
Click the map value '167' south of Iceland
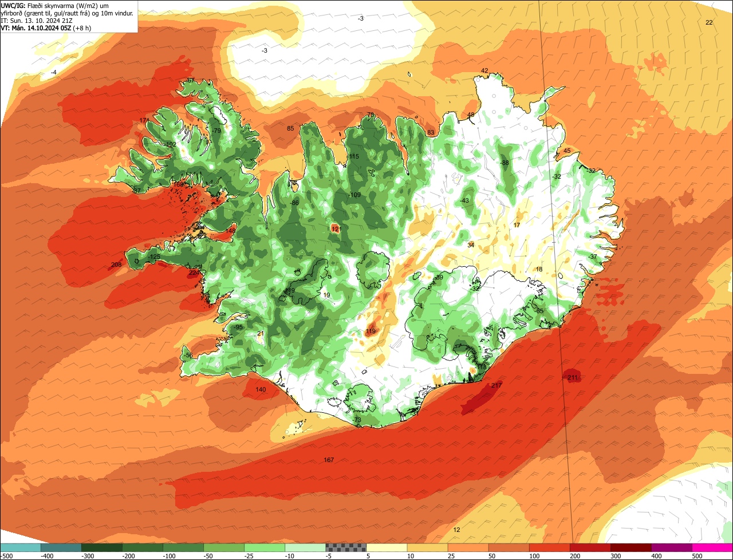tap(329, 460)
